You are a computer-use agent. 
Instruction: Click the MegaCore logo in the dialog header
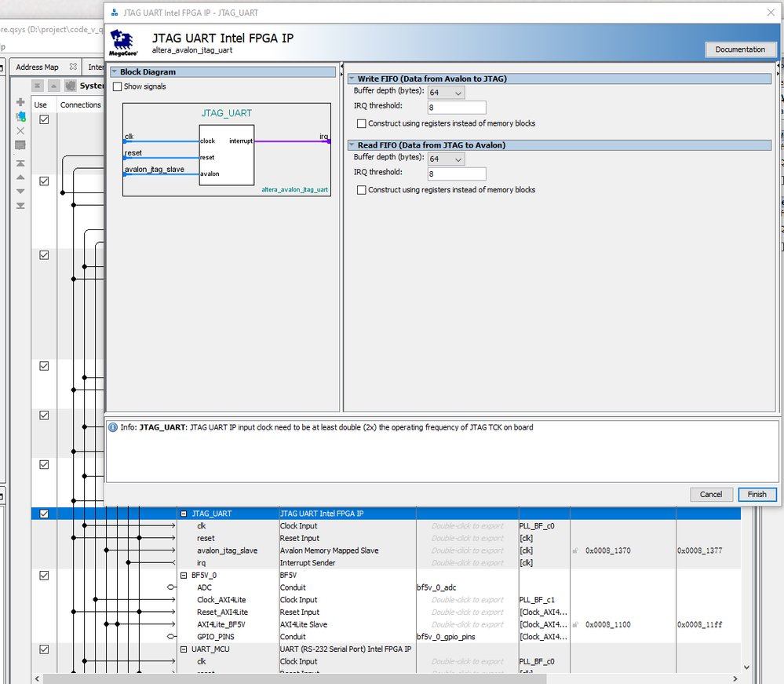tap(123, 42)
